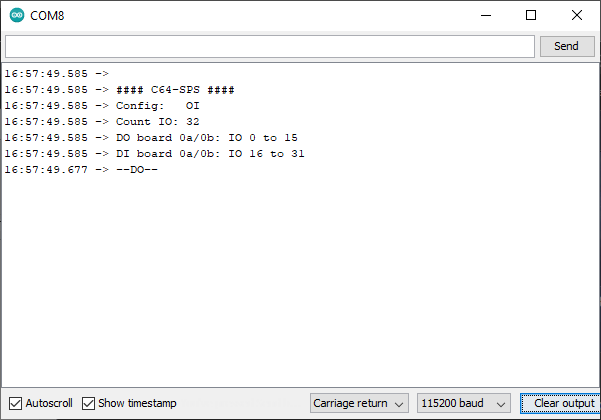This screenshot has height=420, width=601.
Task: Click the blank output area below the log
Action: (300, 280)
